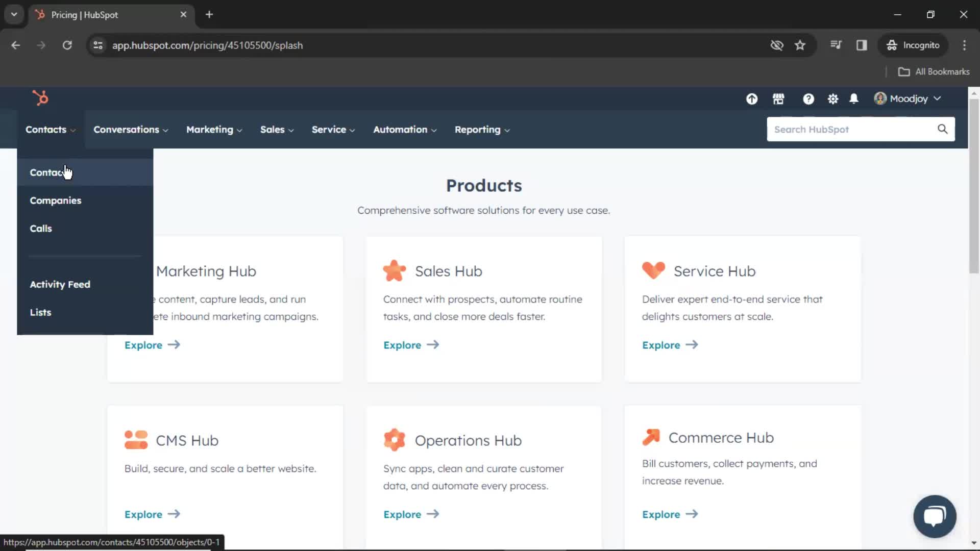Explore the Marketing Hub
Image resolution: width=980 pixels, height=551 pixels.
152,345
